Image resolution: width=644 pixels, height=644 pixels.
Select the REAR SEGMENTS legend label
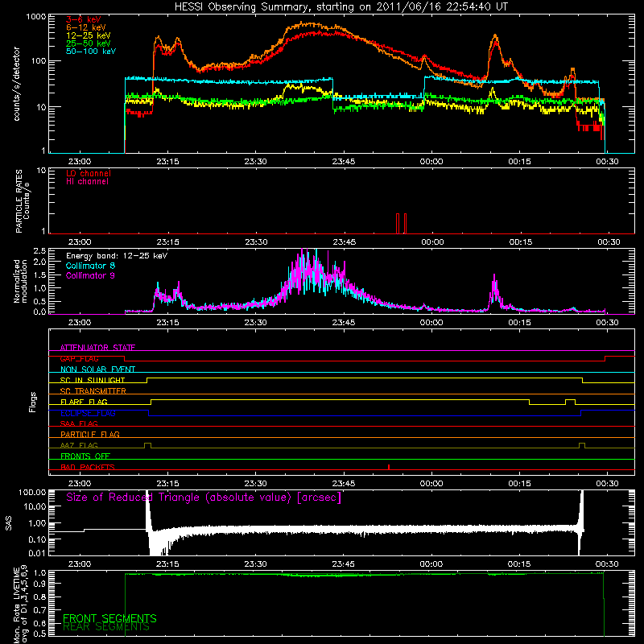click(106, 627)
